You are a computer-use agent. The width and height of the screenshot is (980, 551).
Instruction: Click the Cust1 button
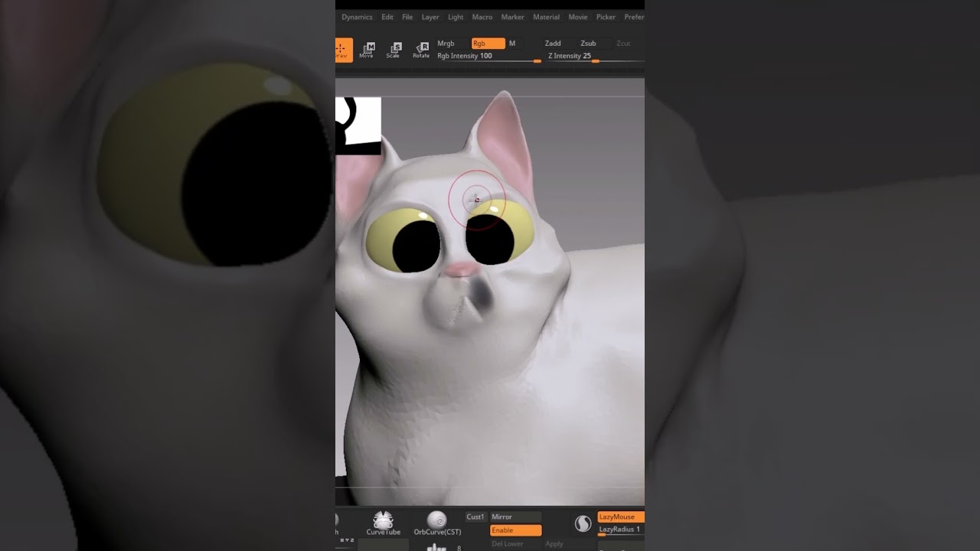coord(475,517)
